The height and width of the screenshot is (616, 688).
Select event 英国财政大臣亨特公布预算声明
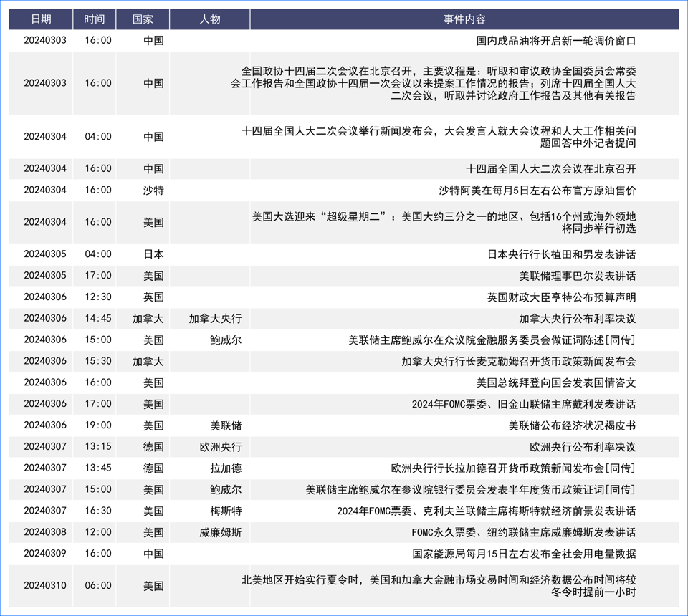tap(562, 297)
